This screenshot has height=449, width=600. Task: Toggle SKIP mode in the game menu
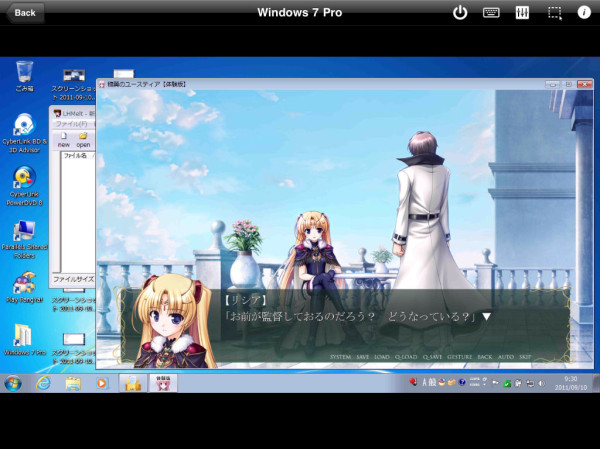click(x=525, y=357)
